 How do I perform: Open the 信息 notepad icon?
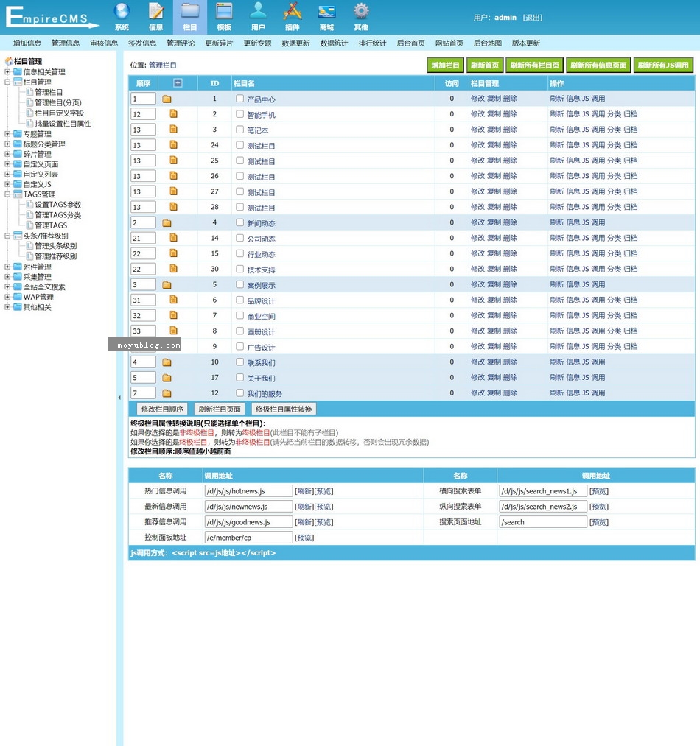pos(155,12)
